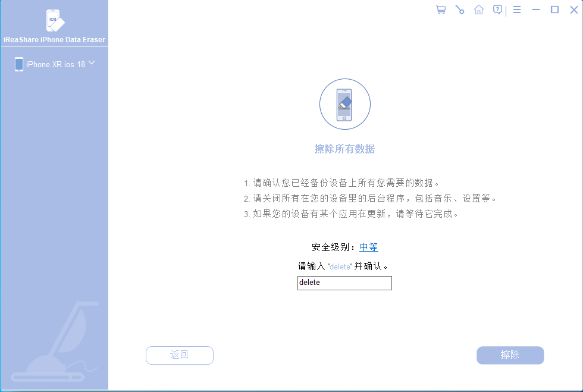Click instruction line 1 about backing up data
The width and height of the screenshot is (583, 392).
tap(341, 183)
